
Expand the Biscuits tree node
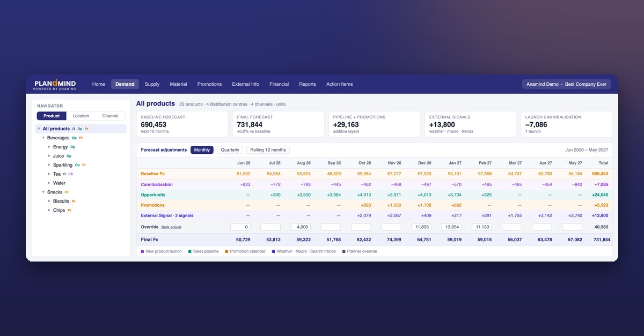click(49, 201)
